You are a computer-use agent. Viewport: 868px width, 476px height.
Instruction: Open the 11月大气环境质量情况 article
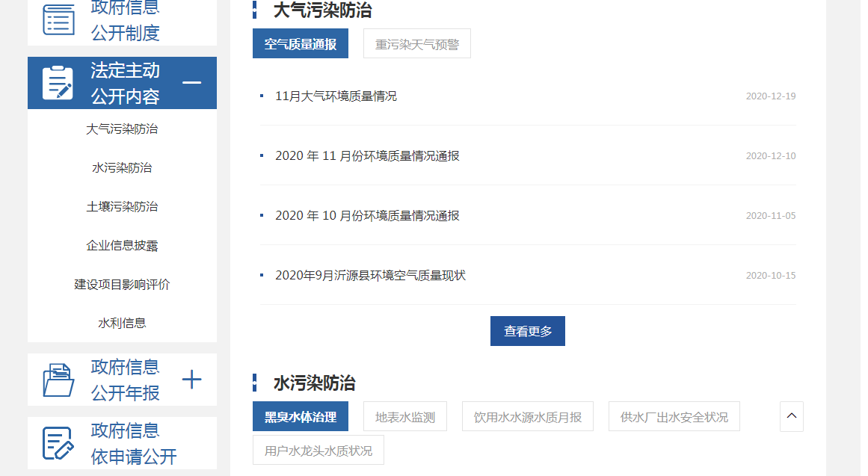[336, 96]
